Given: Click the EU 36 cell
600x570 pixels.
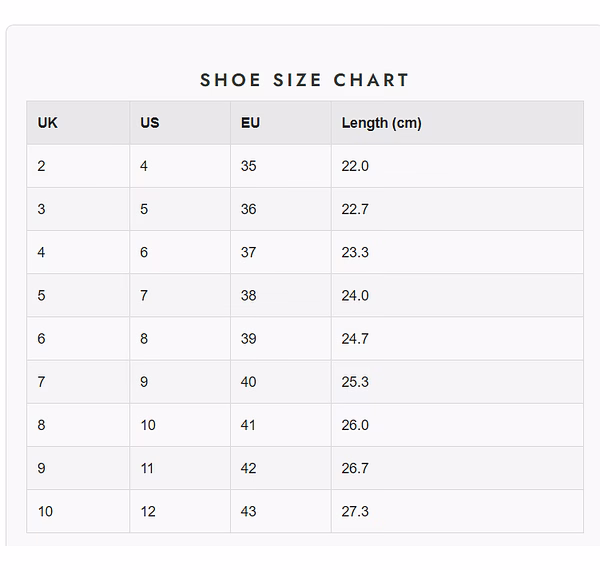Looking at the screenshot, I should pyautogui.click(x=249, y=209).
